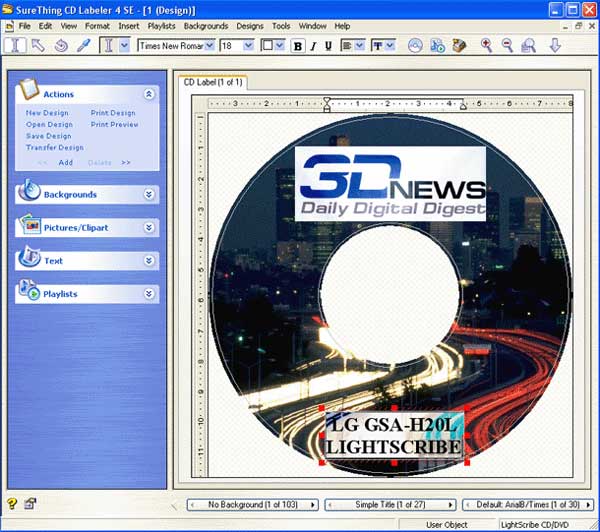Screen dimensions: 600x532
Task: Click the text effects T icon
Action: 378,46
